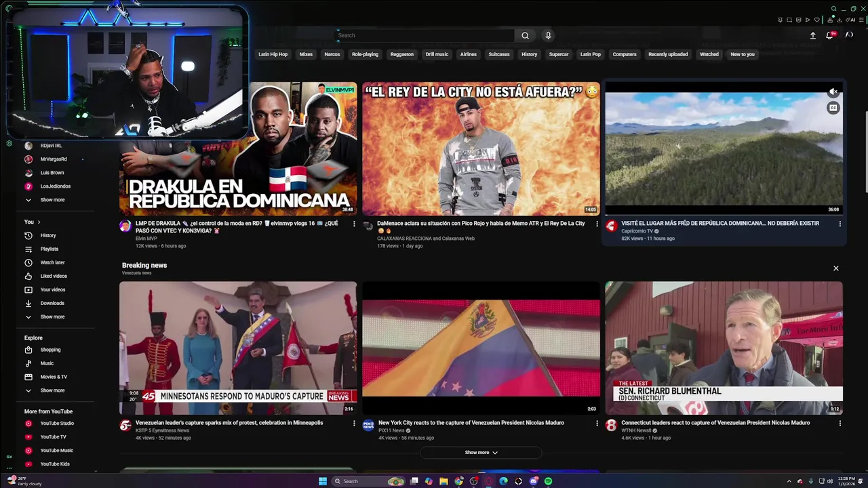Select the New to you chip

point(743,54)
